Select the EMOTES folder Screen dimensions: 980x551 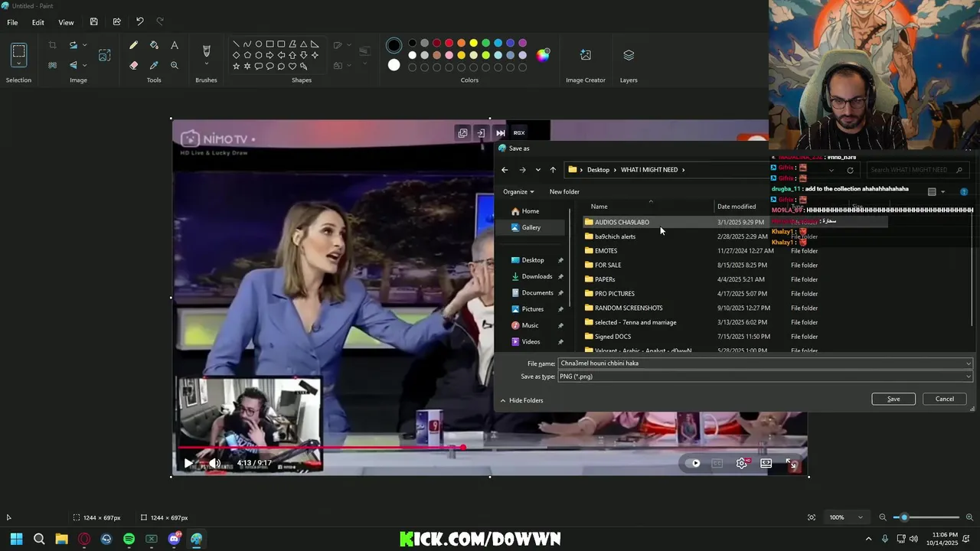606,251
